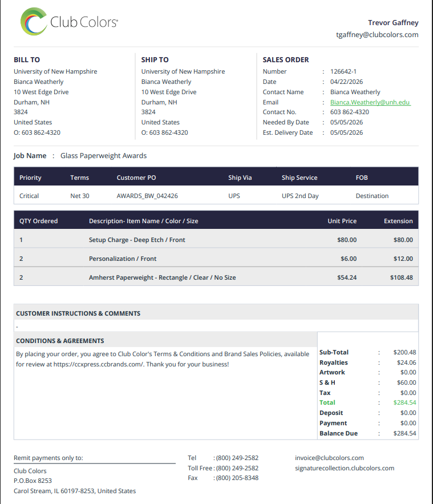Click the QTY Ordered column header
The height and width of the screenshot is (504, 433).
39,221
